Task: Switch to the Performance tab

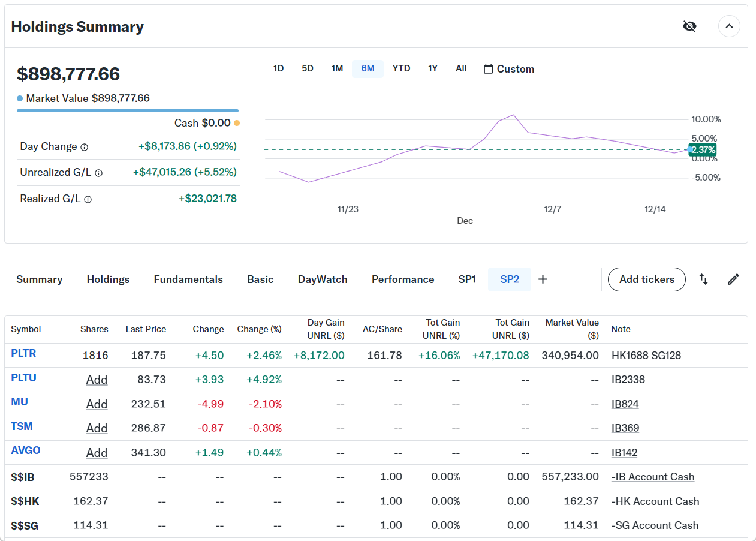Action: click(x=402, y=279)
